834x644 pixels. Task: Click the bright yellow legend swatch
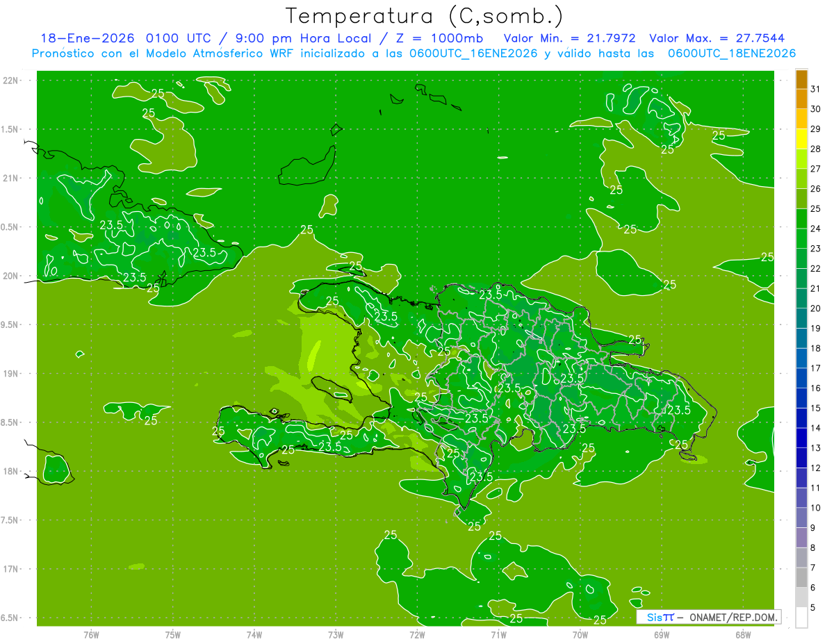801,139
